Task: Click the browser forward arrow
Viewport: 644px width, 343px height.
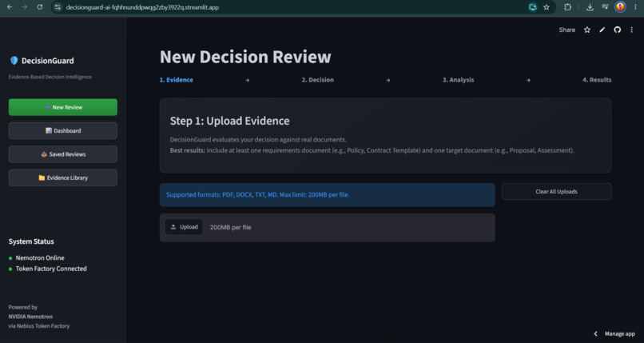Action: [x=25, y=7]
